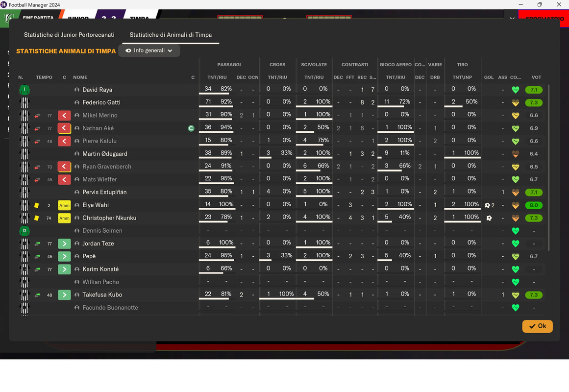Click the substituted-off arrow for Mats Wieffer
Screen dimensions: 569x392
[64, 179]
